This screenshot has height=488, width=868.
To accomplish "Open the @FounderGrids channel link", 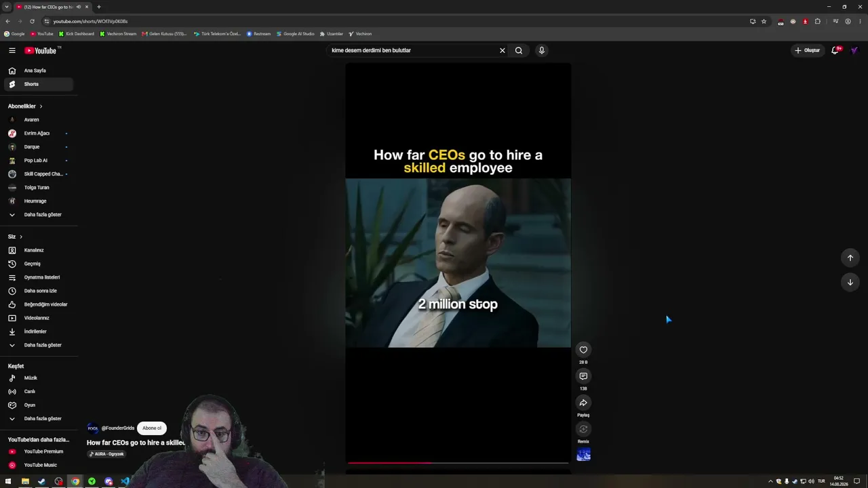I will (118, 428).
